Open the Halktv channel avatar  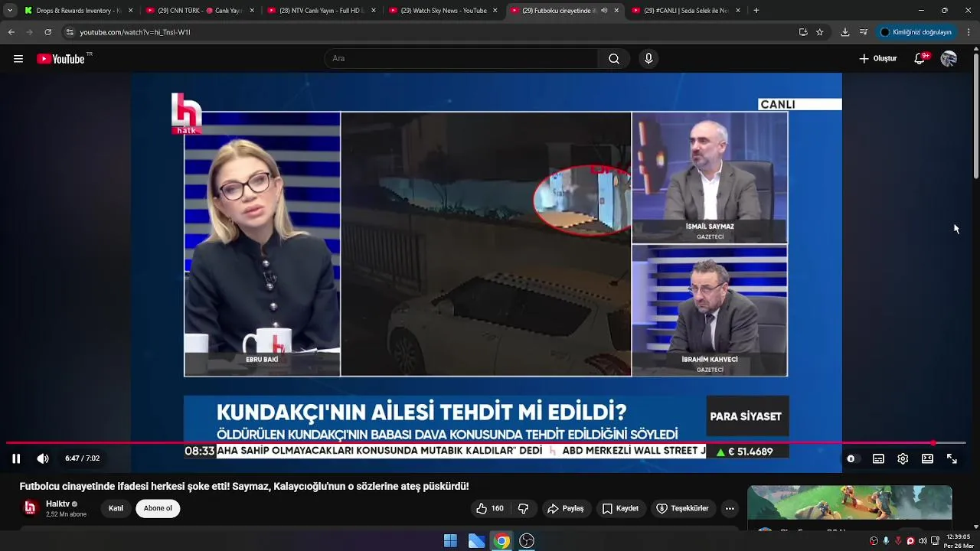[x=30, y=508]
